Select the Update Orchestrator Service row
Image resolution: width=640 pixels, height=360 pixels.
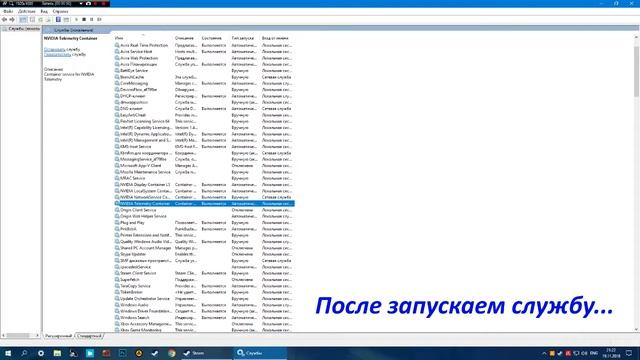[204, 299]
